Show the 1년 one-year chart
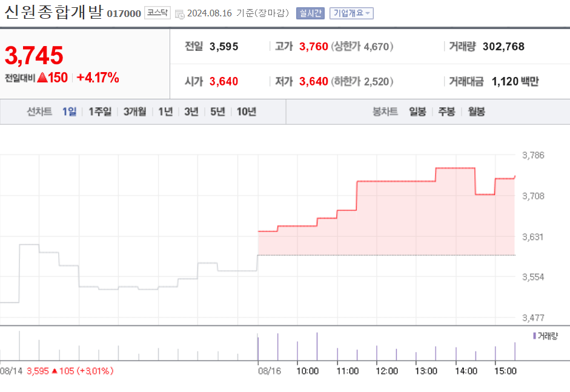 coord(165,112)
